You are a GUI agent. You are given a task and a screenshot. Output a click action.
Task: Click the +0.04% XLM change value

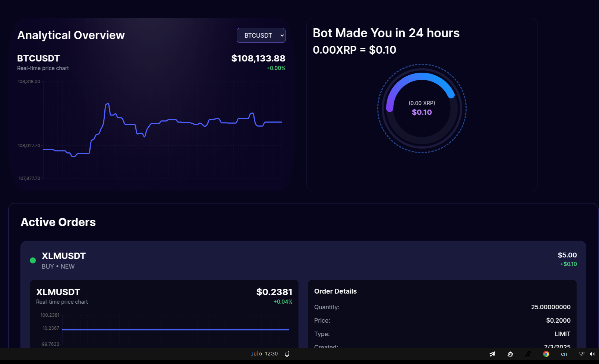(x=283, y=302)
